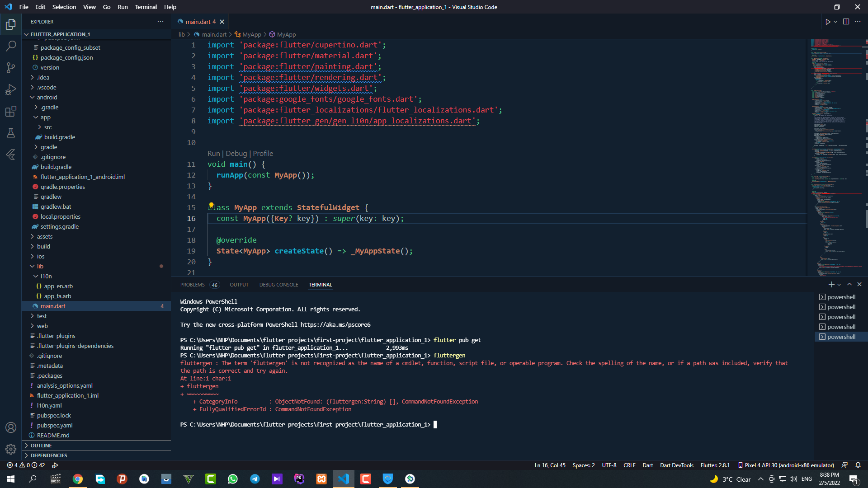Open the Dart Flutter outline activity icon

tap(11, 155)
